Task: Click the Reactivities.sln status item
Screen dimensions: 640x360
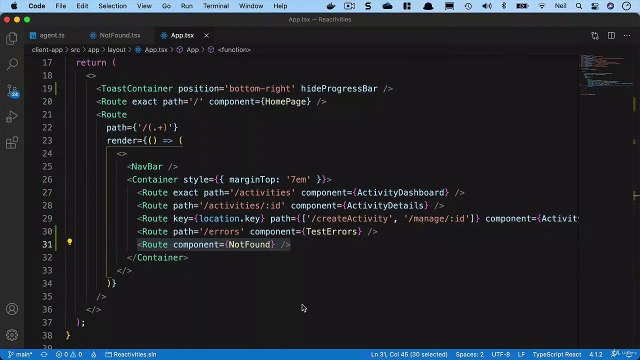Action: 131,354
